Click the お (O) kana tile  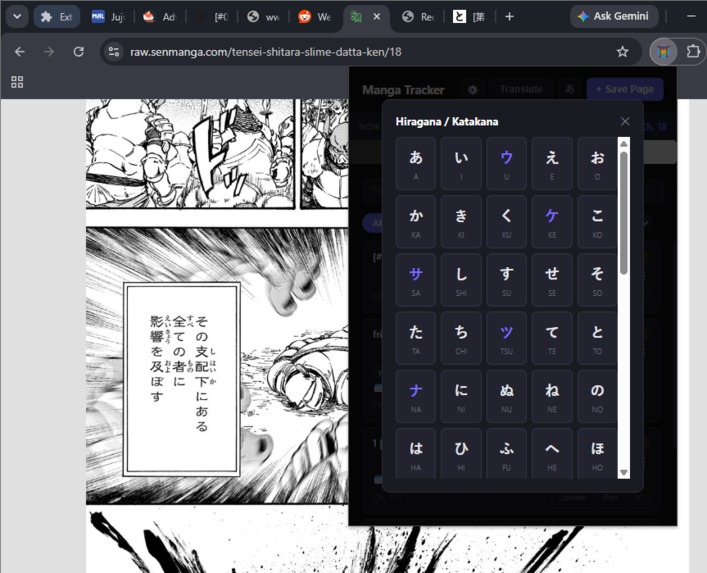click(x=597, y=164)
